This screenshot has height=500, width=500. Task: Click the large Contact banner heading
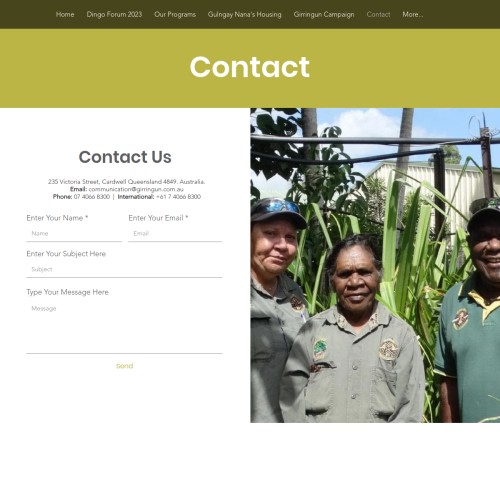tap(250, 67)
